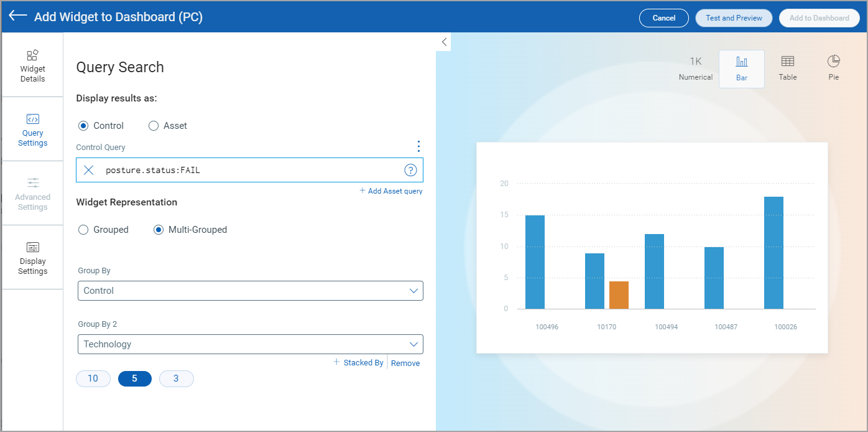Collapse the query panel with chevron
Image resolution: width=868 pixels, height=432 pixels.
coord(444,42)
